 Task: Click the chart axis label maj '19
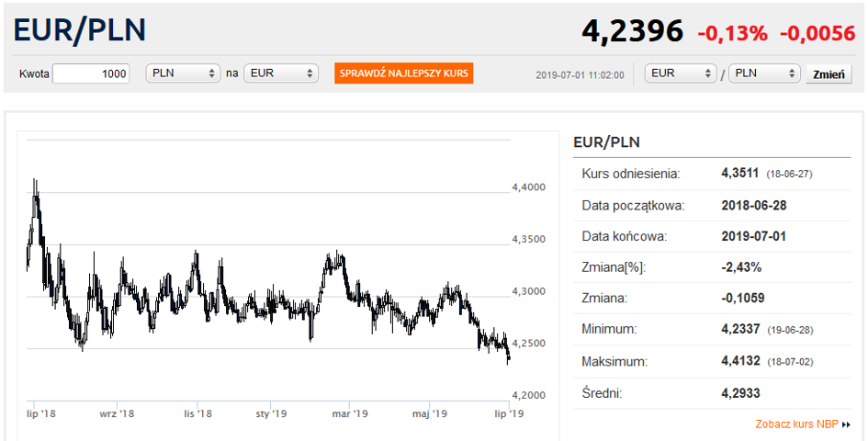point(430,413)
